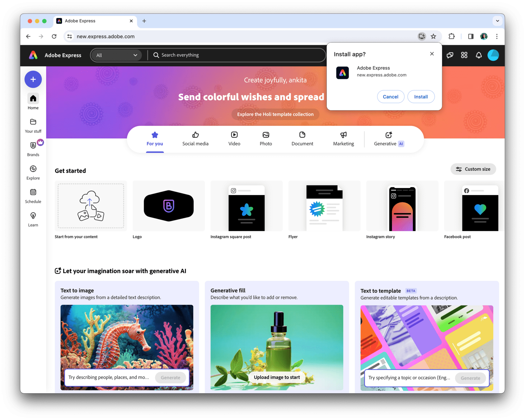This screenshot has width=525, height=420.
Task: Click the Text to template prompt field
Action: pos(409,378)
